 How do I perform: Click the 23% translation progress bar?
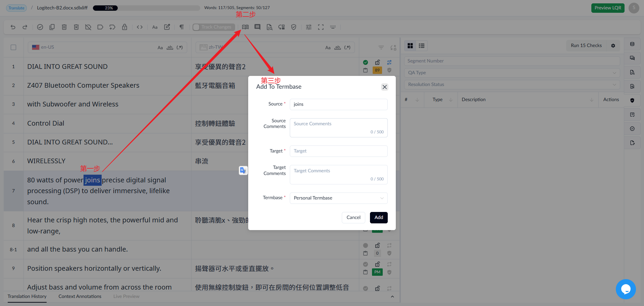146,8
